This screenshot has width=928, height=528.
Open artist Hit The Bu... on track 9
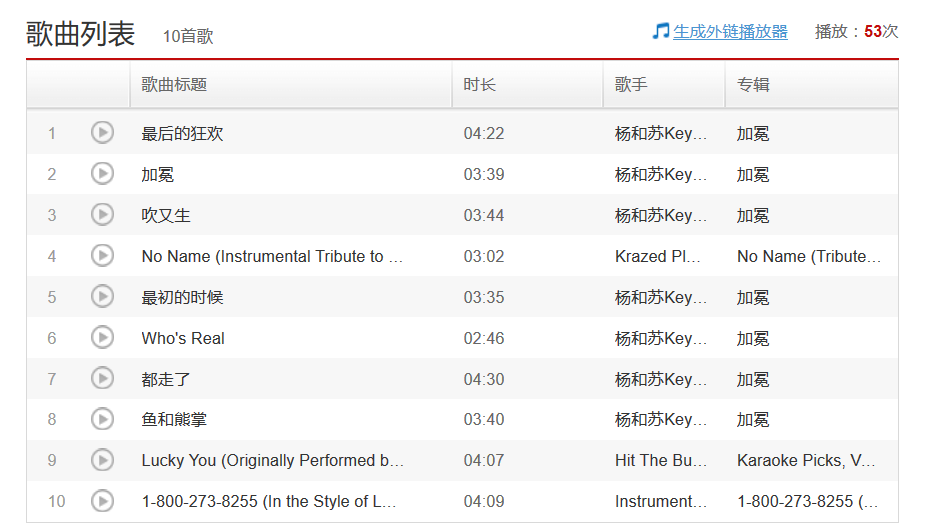[660, 461]
